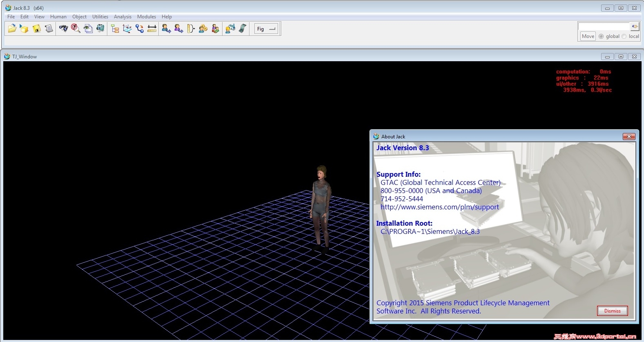Viewport: 644px width, 342px height.
Task: Open the Edit menu
Action: pos(25,17)
